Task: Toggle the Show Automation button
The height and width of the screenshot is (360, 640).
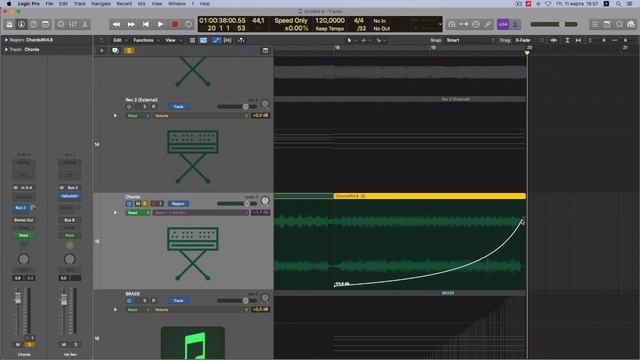Action: tap(216, 40)
